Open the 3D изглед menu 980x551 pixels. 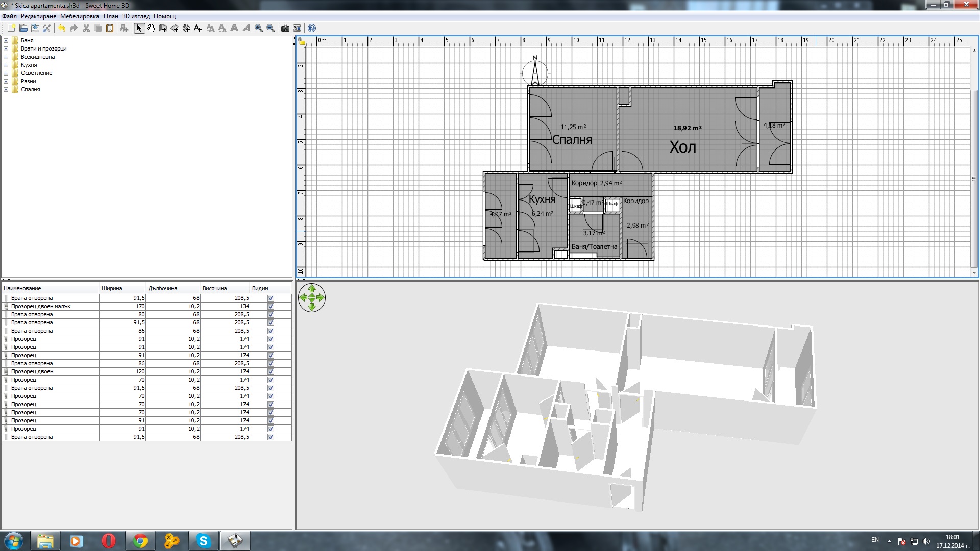coord(136,16)
